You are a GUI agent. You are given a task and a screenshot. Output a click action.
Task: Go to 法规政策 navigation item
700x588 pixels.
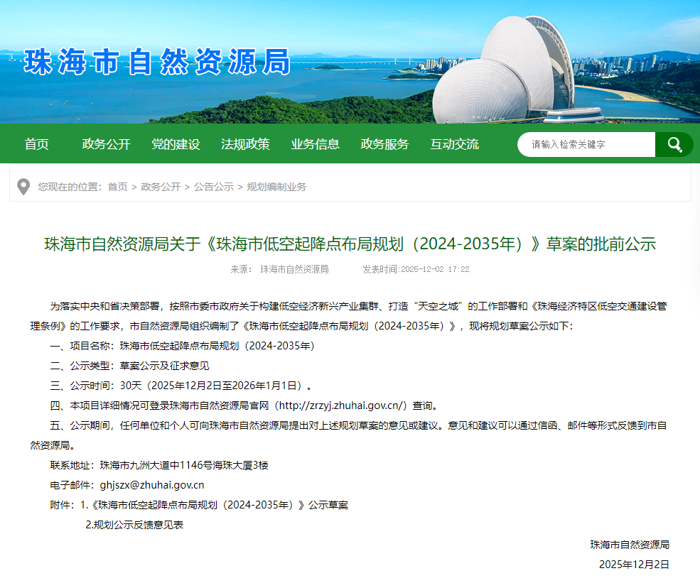click(x=245, y=144)
